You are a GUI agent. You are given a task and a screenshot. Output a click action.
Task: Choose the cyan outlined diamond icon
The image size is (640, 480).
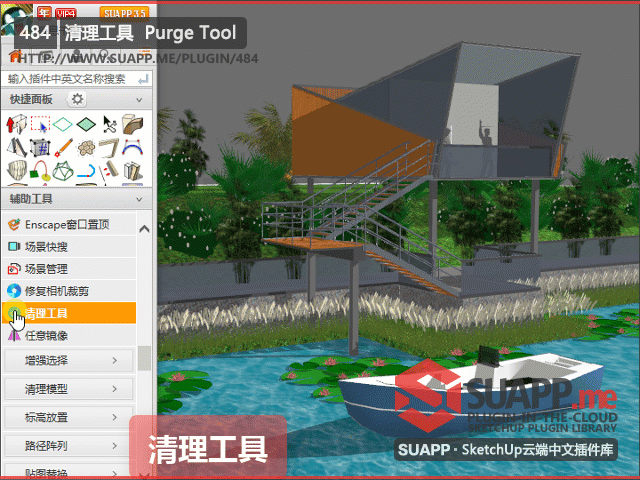point(63,124)
